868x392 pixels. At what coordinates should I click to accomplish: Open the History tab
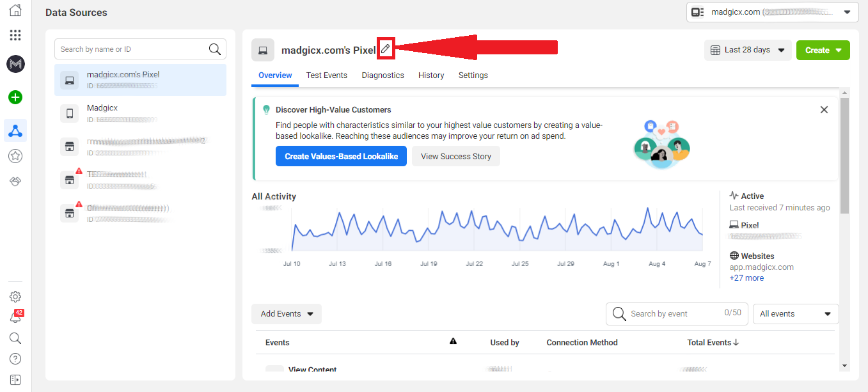point(431,75)
